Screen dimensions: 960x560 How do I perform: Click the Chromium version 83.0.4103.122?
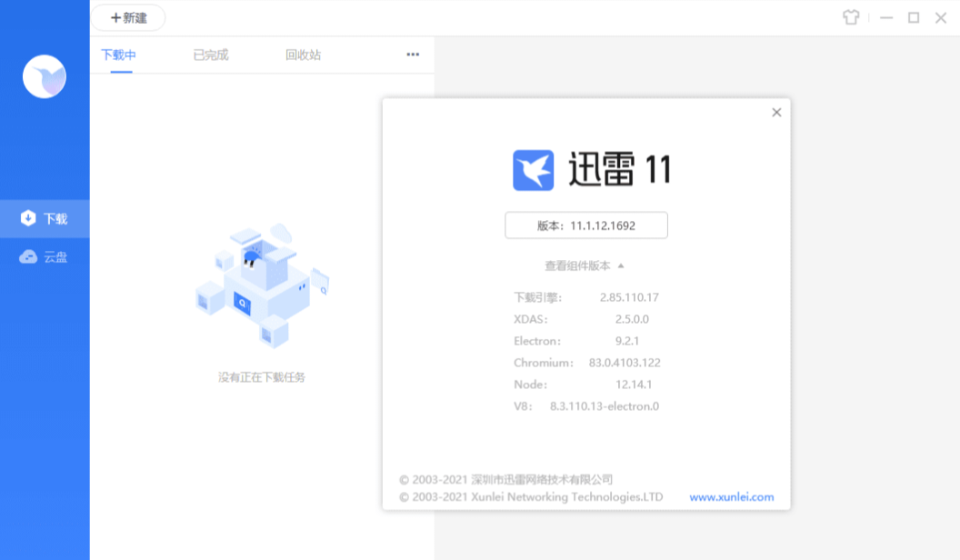(625, 363)
